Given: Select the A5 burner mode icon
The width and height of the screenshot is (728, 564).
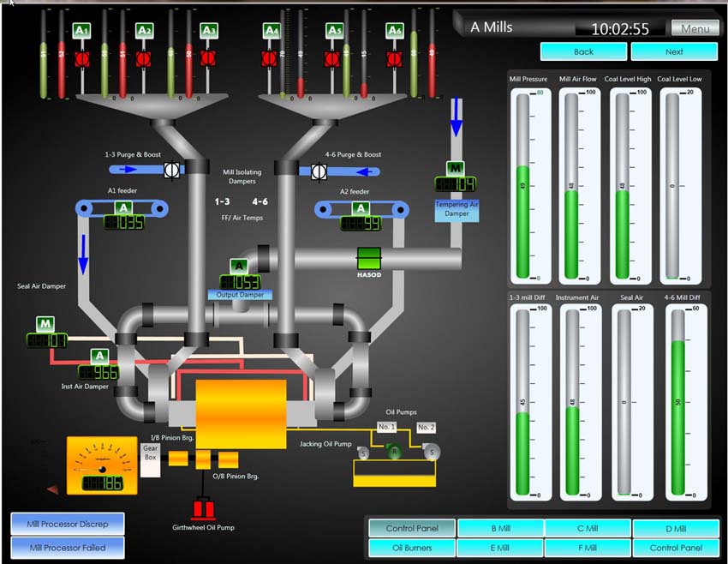Looking at the screenshot, I should click(x=334, y=31).
